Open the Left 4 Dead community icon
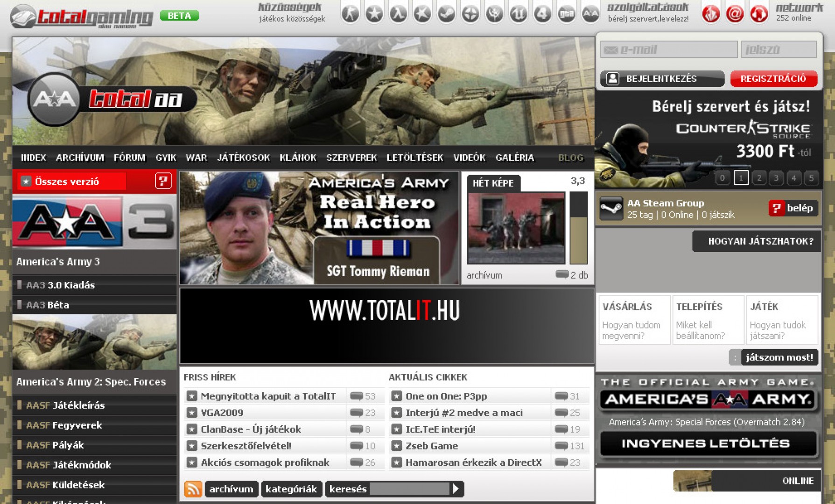The width and height of the screenshot is (835, 504). (542, 14)
